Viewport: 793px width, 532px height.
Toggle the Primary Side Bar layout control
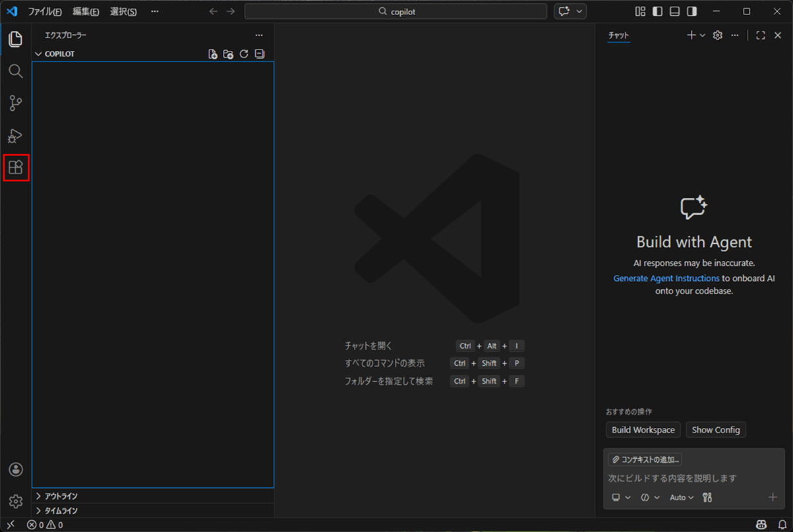click(657, 11)
